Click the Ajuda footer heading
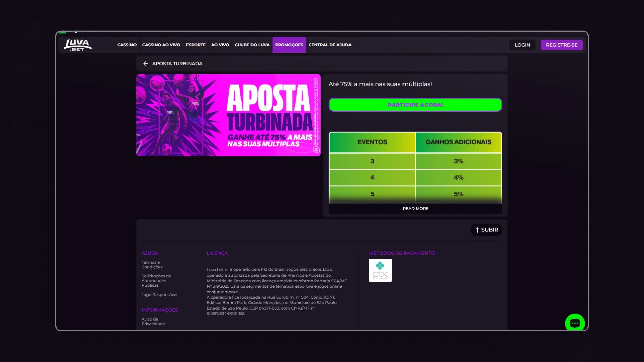Image resolution: width=644 pixels, height=362 pixels. pos(150,253)
